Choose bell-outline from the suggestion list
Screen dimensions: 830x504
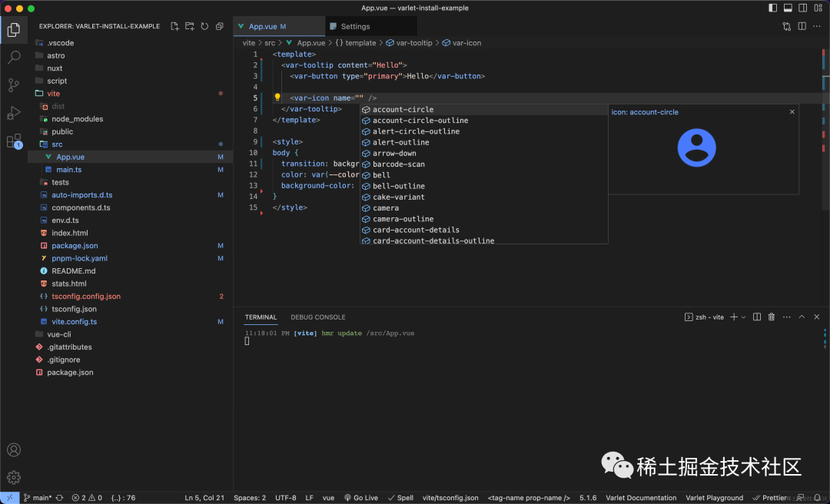(484, 187)
